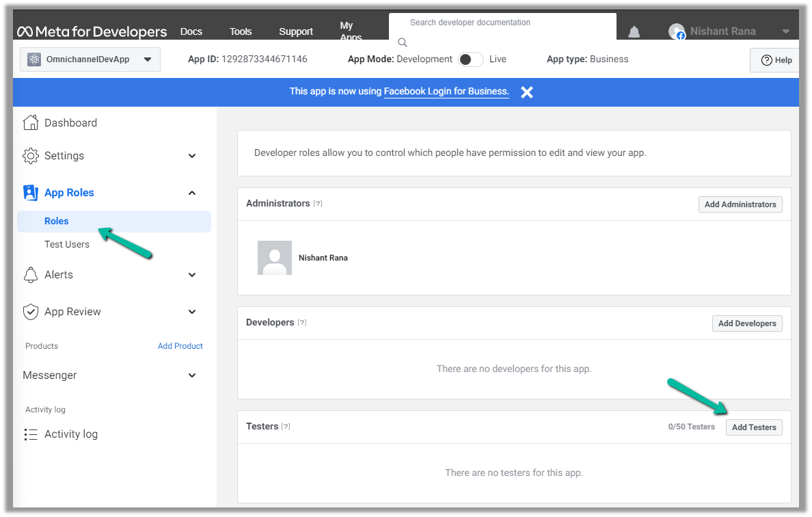Image resolution: width=812 pixels, height=517 pixels.
Task: Toggle App Mode from Development to Live
Action: click(471, 59)
